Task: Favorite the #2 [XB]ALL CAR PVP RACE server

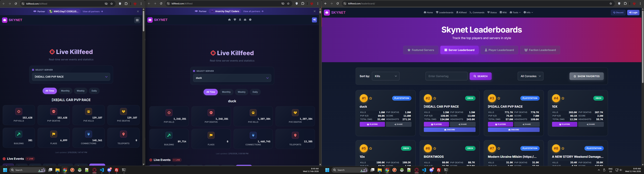Action: point(435,98)
